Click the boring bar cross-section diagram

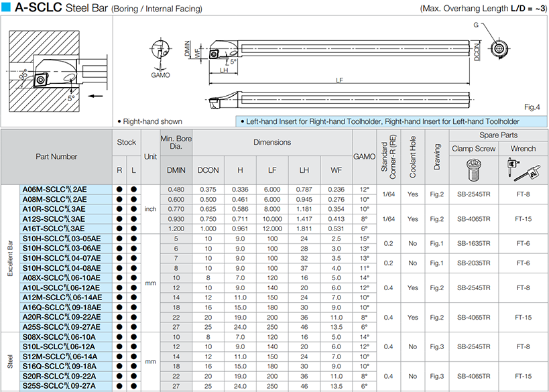58,71
